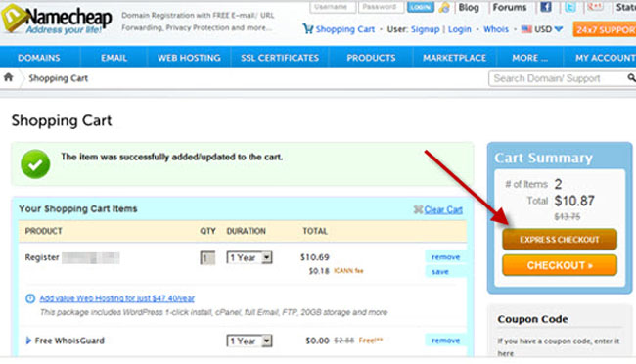
Task: Click the Add value Web Hosting link
Action: coord(116,298)
